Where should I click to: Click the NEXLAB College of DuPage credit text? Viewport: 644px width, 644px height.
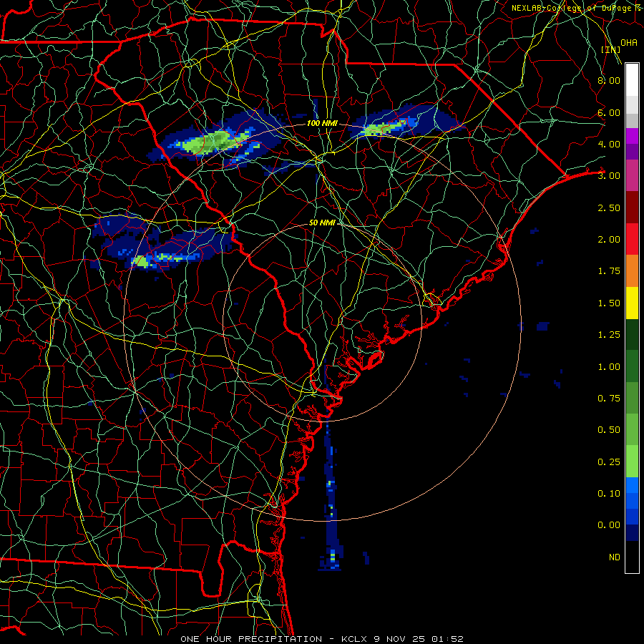tap(577, 8)
